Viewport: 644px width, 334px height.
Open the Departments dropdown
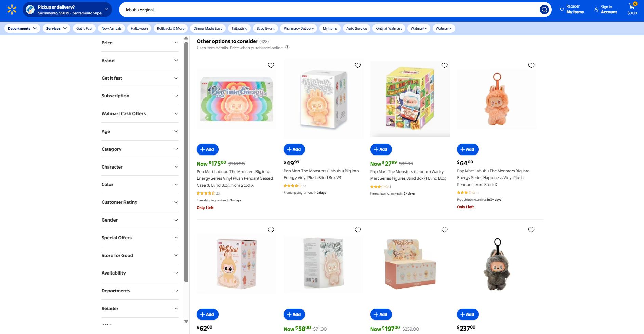coord(22,28)
